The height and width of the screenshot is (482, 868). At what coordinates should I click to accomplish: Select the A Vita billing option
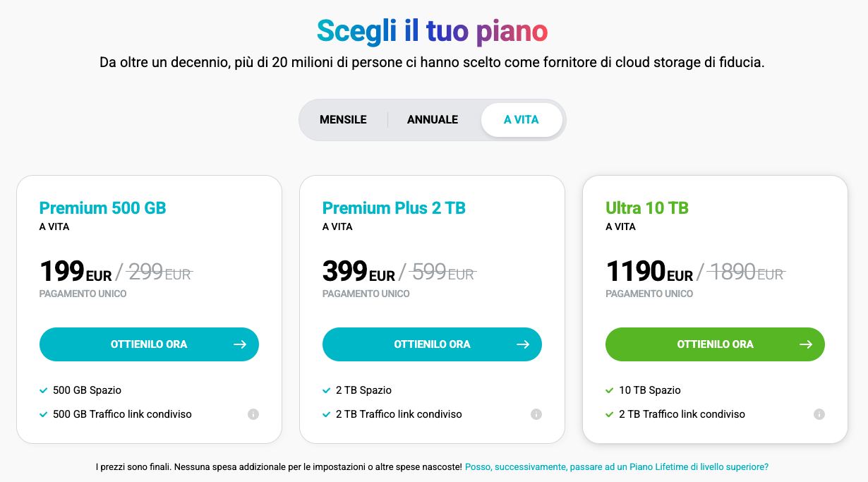pos(522,120)
